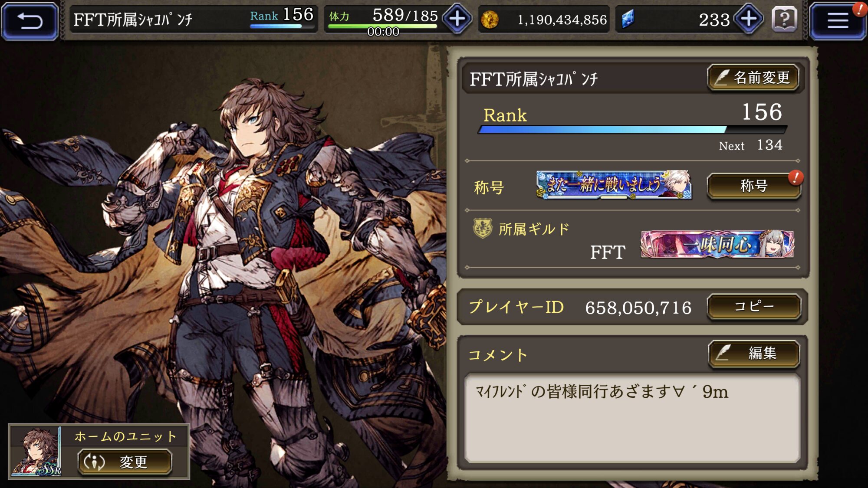Add crystals with the plus icon
Screen dimensions: 868x488
pyautogui.click(x=749, y=19)
